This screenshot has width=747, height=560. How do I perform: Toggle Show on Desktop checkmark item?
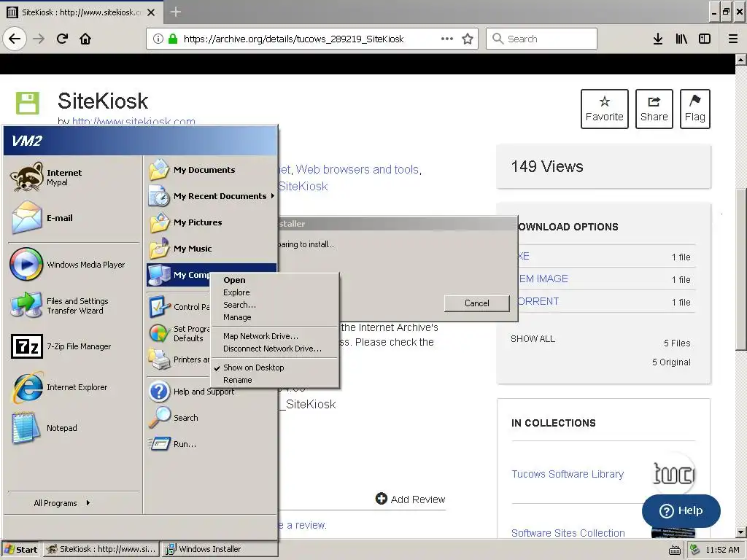pos(274,367)
